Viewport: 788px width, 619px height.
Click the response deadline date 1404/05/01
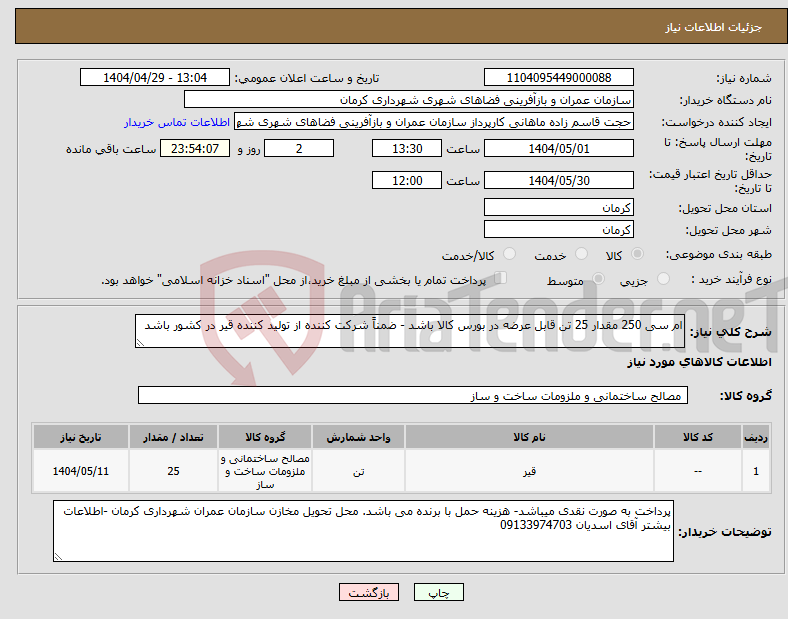558,149
